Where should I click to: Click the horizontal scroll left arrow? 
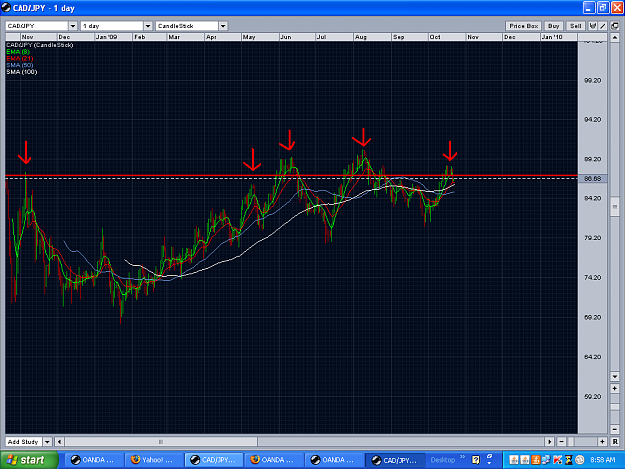pos(59,442)
